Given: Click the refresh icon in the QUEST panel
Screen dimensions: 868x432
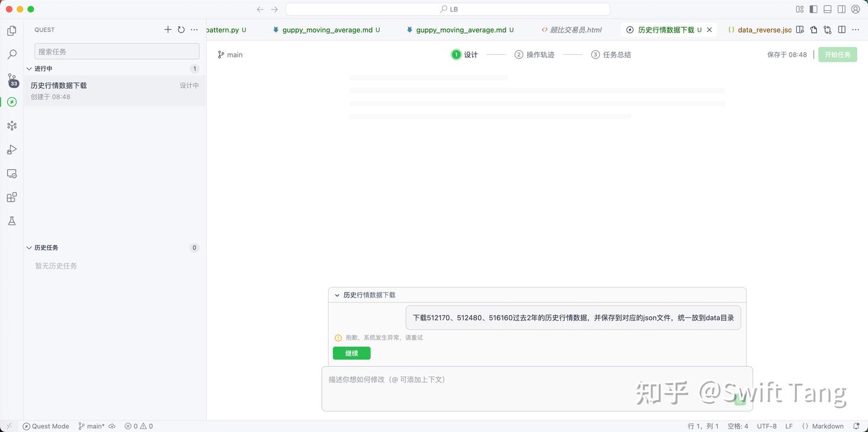Looking at the screenshot, I should [181, 29].
